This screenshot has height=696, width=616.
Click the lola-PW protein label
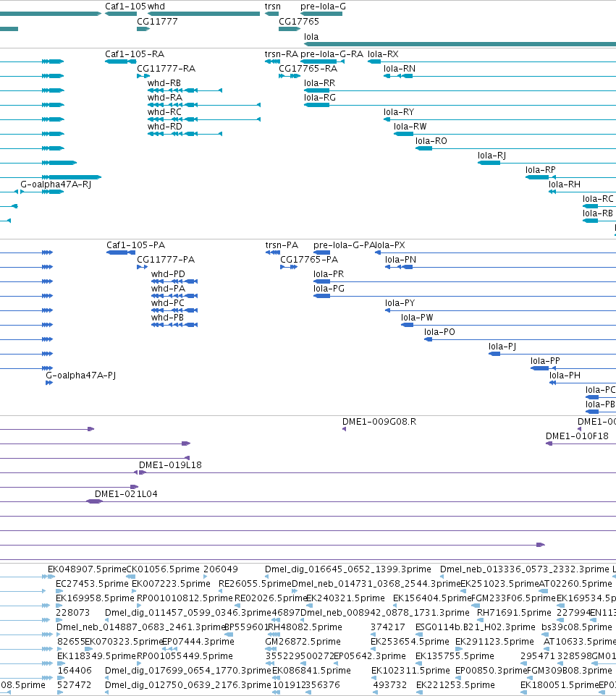[x=417, y=318]
